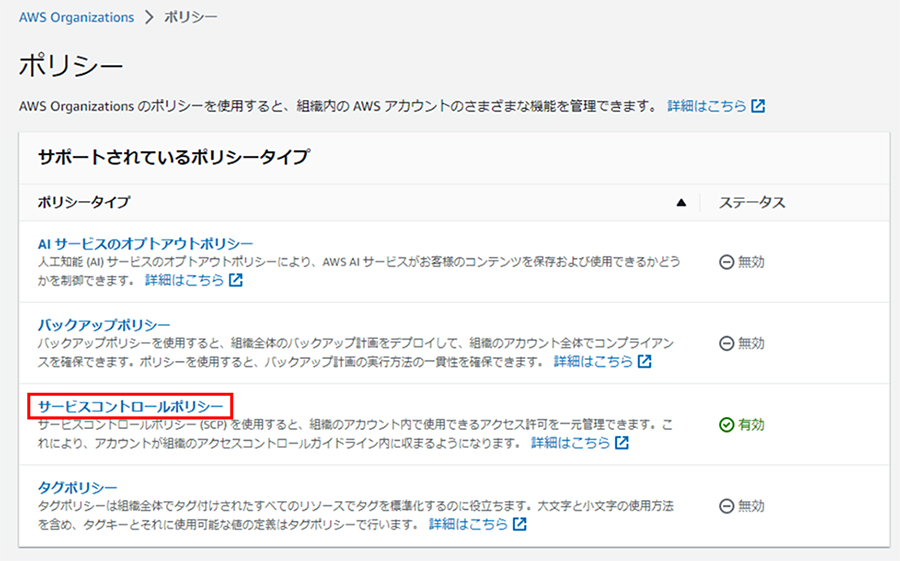Open the AWS Organizations breadcrumb link
The image size is (900, 561).
(76, 17)
